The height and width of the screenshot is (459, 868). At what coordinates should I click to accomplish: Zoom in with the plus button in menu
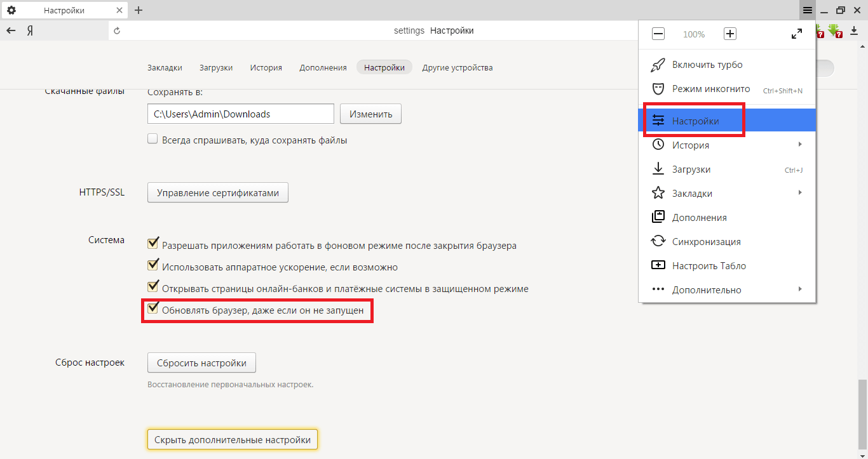click(730, 34)
